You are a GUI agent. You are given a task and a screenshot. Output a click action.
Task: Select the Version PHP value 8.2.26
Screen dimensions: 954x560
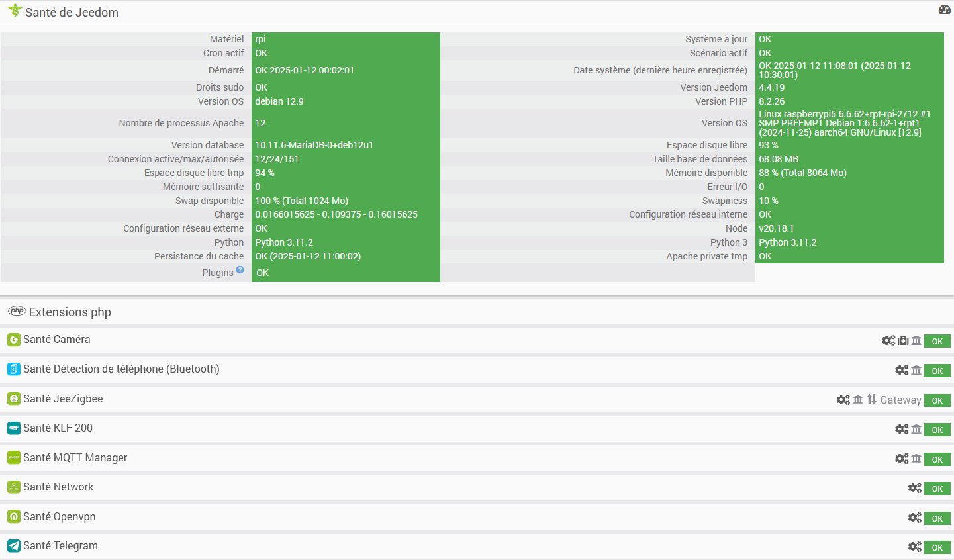[x=772, y=101]
